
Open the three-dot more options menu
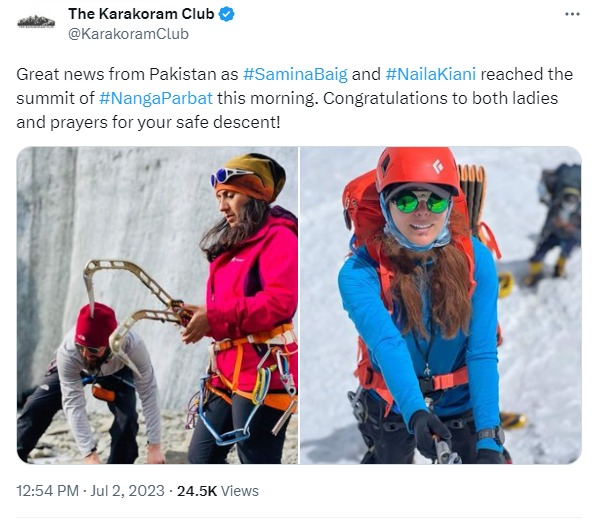click(x=572, y=14)
